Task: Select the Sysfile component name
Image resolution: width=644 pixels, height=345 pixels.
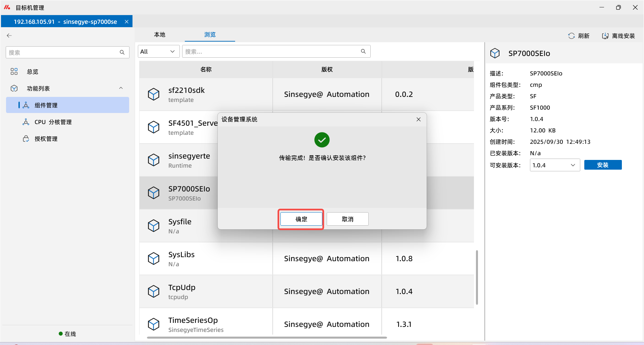Action: 180,222
